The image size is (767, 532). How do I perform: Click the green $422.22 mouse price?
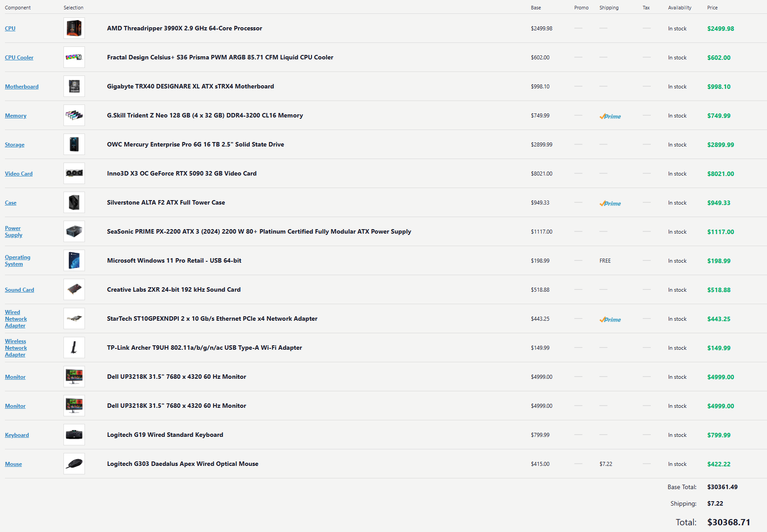719,464
